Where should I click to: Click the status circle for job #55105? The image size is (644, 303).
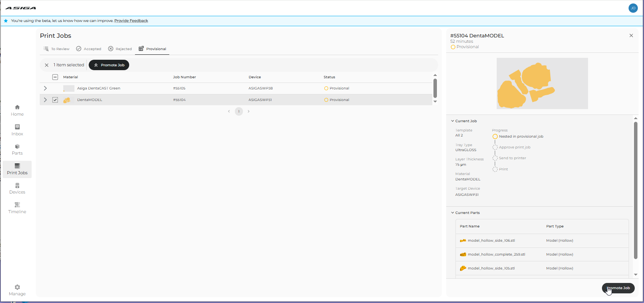[326, 88]
